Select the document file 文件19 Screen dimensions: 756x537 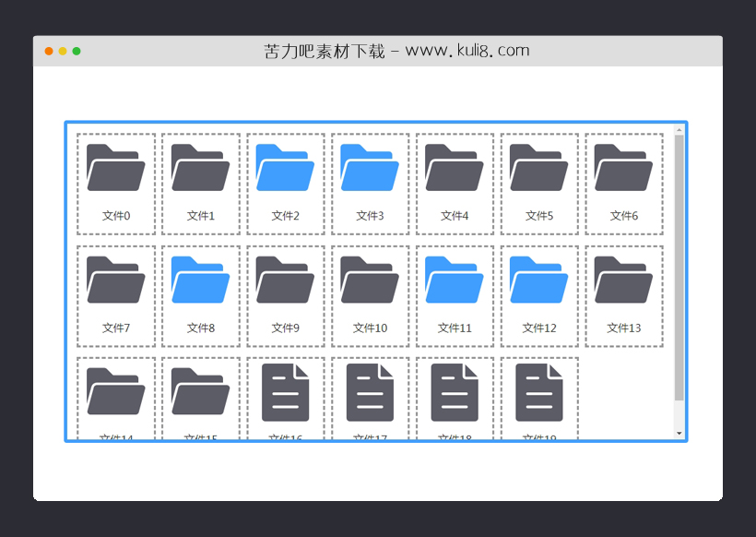[538, 392]
